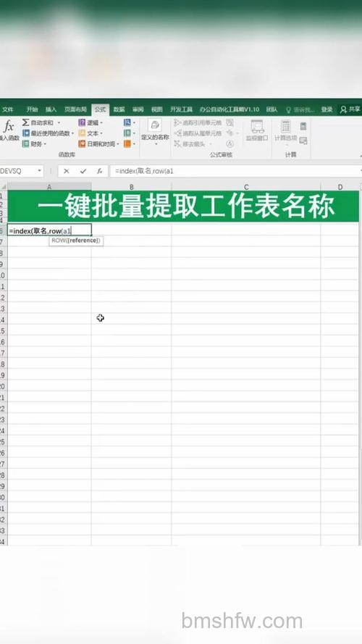Click the formula bar fx button
The height and width of the screenshot is (644, 362).
(100, 171)
